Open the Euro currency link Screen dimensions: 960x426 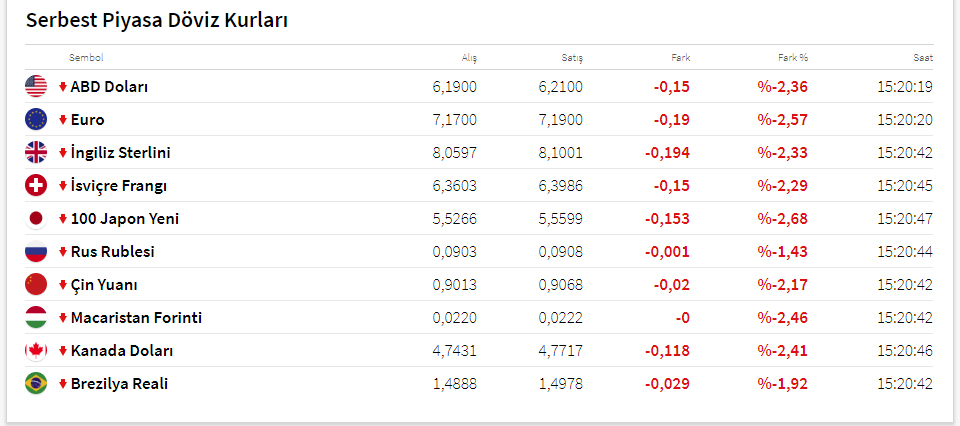click(x=87, y=120)
